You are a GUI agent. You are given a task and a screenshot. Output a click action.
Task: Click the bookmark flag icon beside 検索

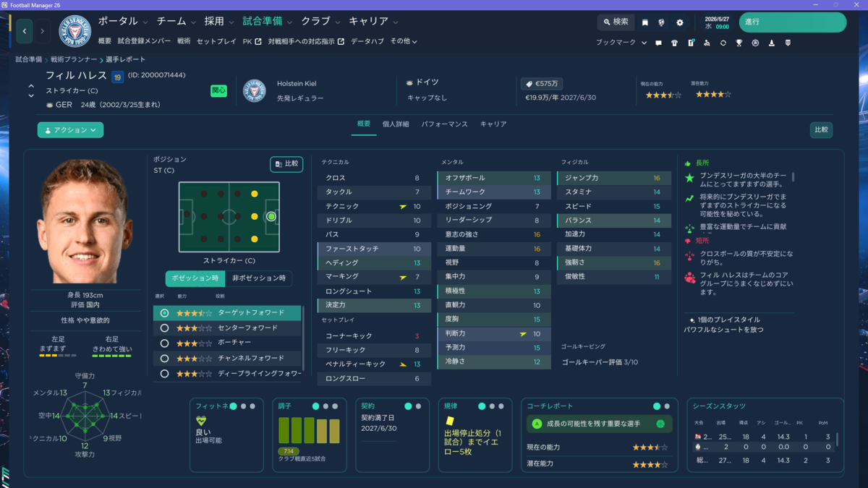pyautogui.click(x=645, y=22)
